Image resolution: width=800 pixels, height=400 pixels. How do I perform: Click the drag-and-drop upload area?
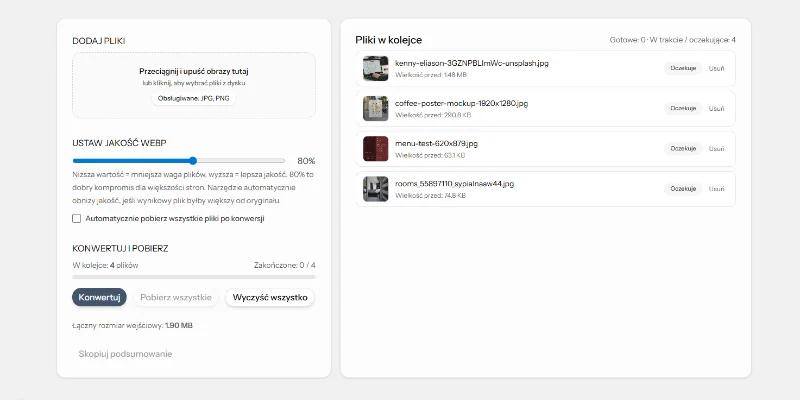pos(193,84)
